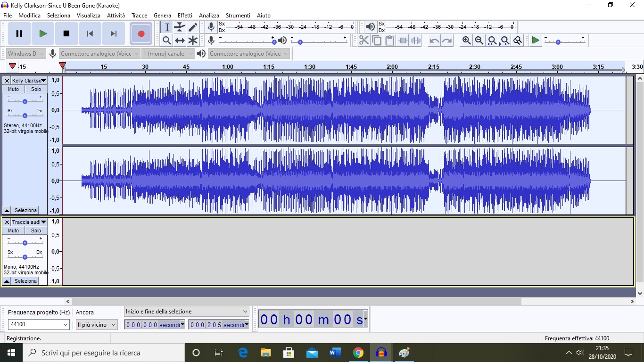Click the recording meter microphone icon
Screen dimensions: 644x362
211,27
